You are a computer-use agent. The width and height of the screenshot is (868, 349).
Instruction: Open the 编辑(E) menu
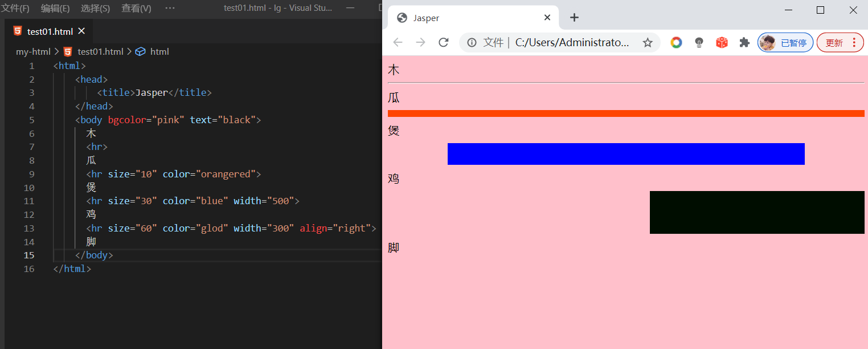[x=55, y=9]
